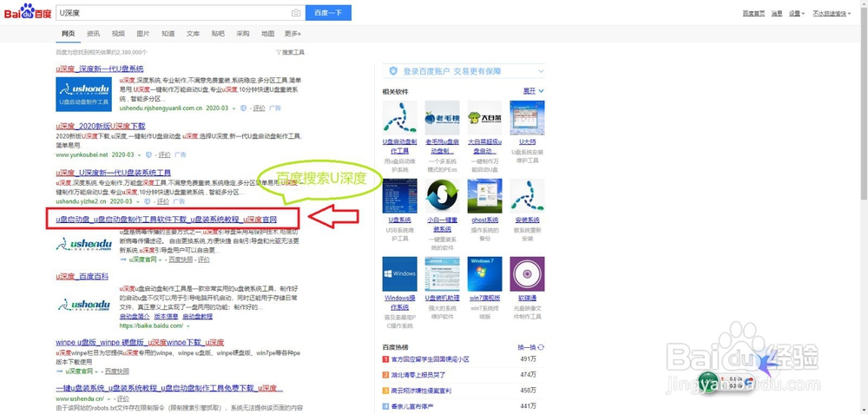This screenshot has height=414, width=868.
Task: Select ghost系统 software icon
Action: [x=484, y=196]
